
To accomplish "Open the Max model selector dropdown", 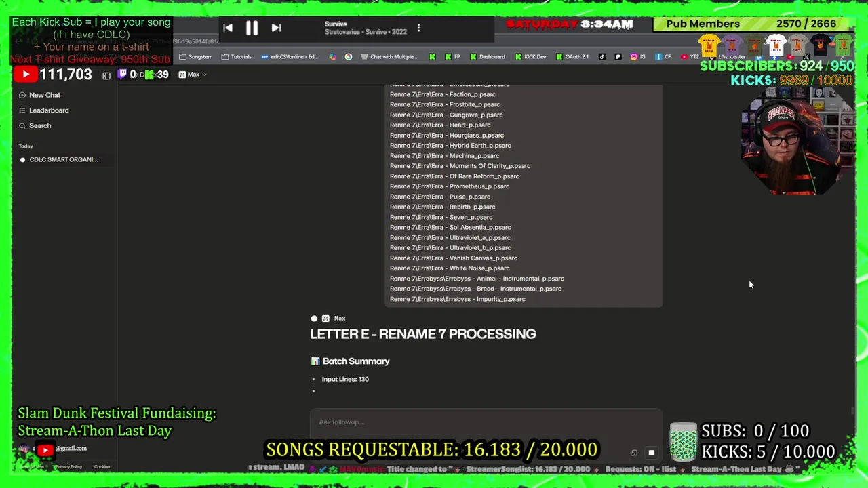I will pyautogui.click(x=193, y=75).
